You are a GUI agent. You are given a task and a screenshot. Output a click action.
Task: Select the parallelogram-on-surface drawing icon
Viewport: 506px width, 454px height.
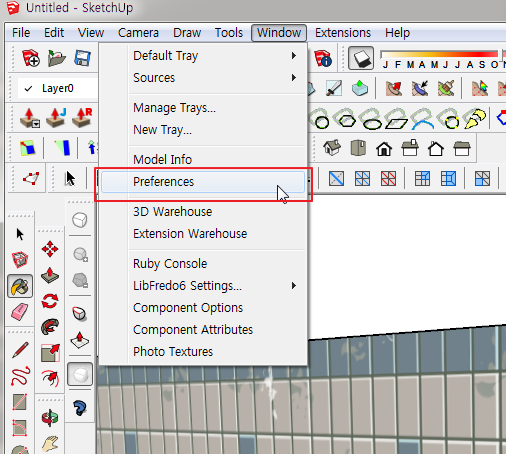pos(397,119)
